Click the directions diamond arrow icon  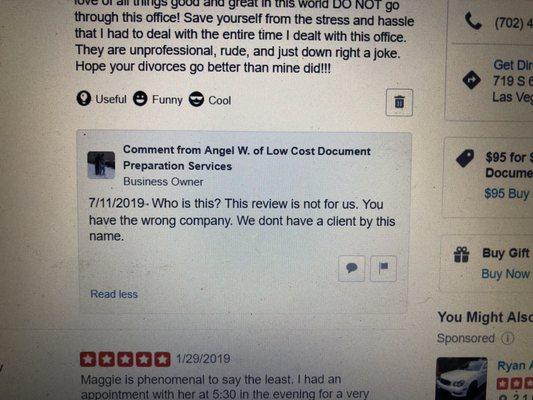(471, 80)
